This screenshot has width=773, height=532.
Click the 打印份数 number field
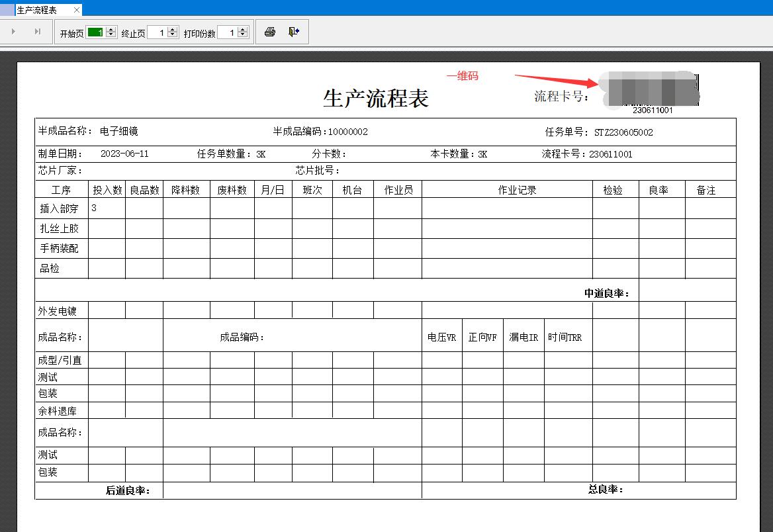227,32
